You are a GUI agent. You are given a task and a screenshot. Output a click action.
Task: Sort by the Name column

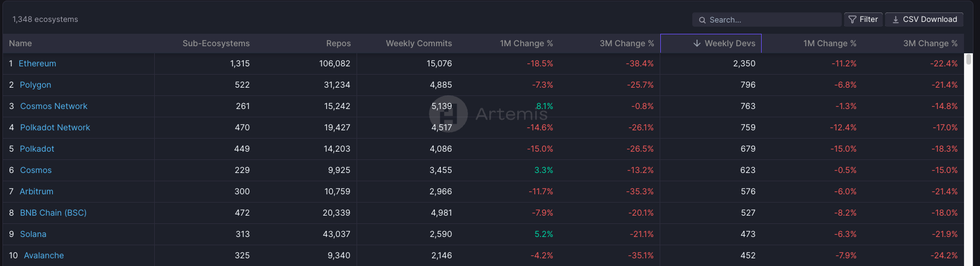click(x=20, y=43)
